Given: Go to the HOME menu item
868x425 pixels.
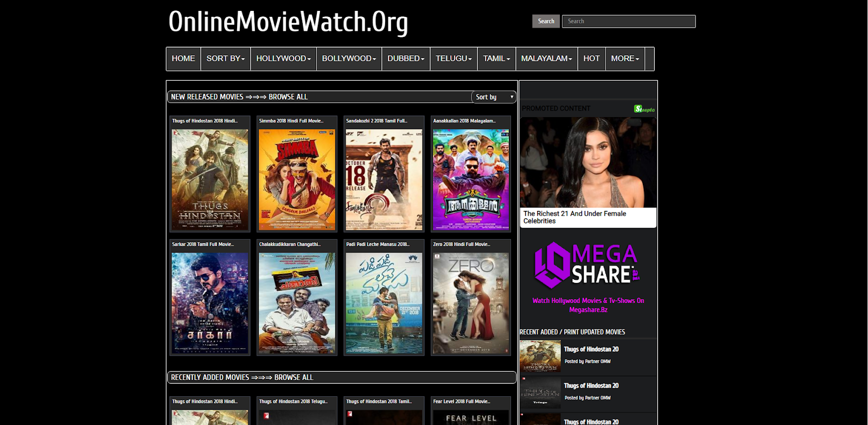Looking at the screenshot, I should pos(183,59).
